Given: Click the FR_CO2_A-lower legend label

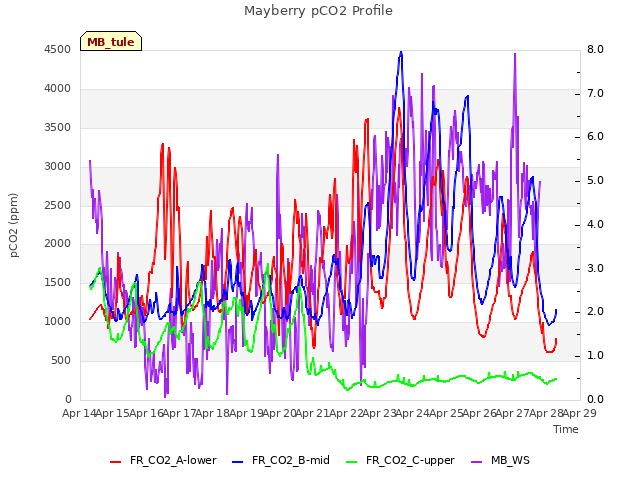Looking at the screenshot, I should pos(173,460).
